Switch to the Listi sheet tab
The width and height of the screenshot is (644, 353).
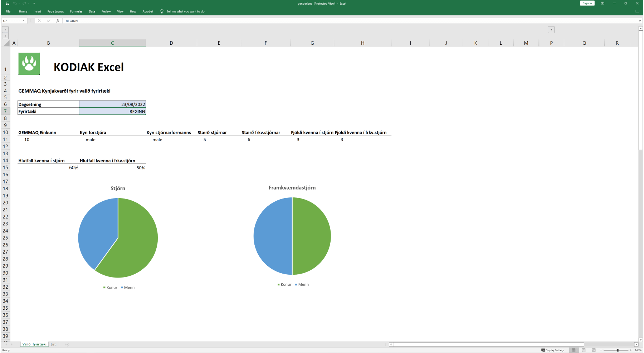click(x=54, y=344)
